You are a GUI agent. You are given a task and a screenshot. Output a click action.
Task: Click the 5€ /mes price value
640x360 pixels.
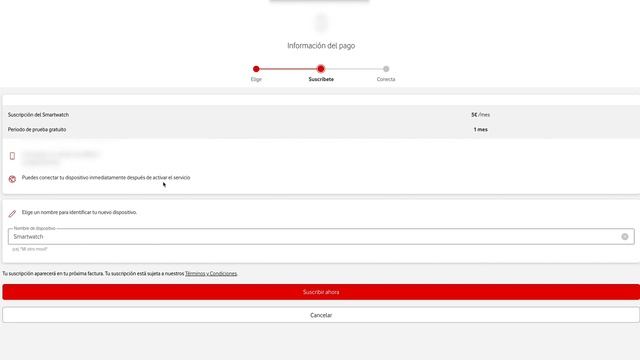point(480,115)
